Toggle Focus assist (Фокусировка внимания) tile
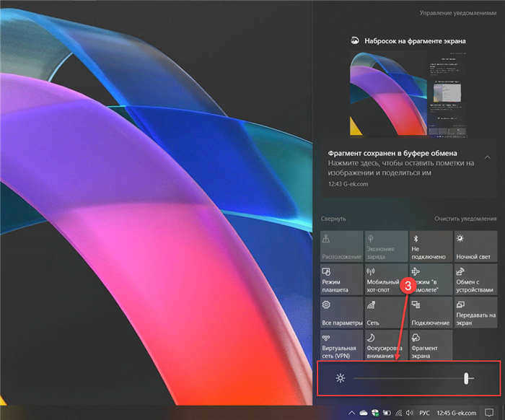This screenshot has width=505, height=420. (x=386, y=345)
